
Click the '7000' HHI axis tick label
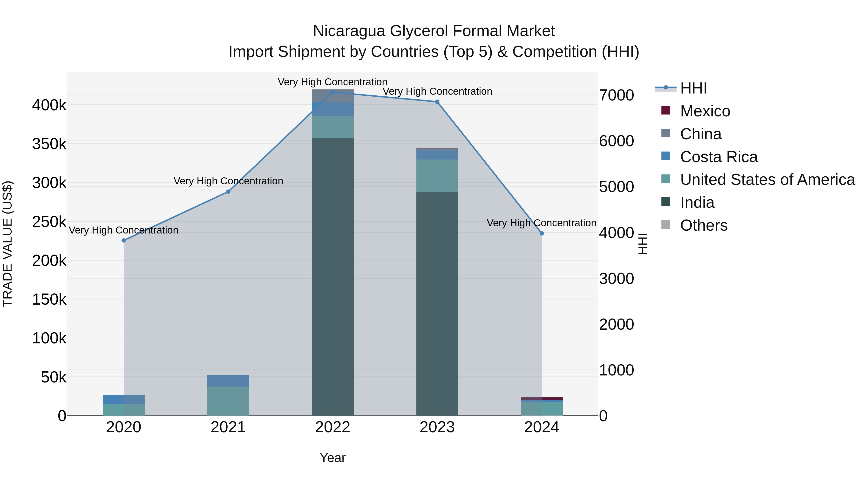pos(617,95)
